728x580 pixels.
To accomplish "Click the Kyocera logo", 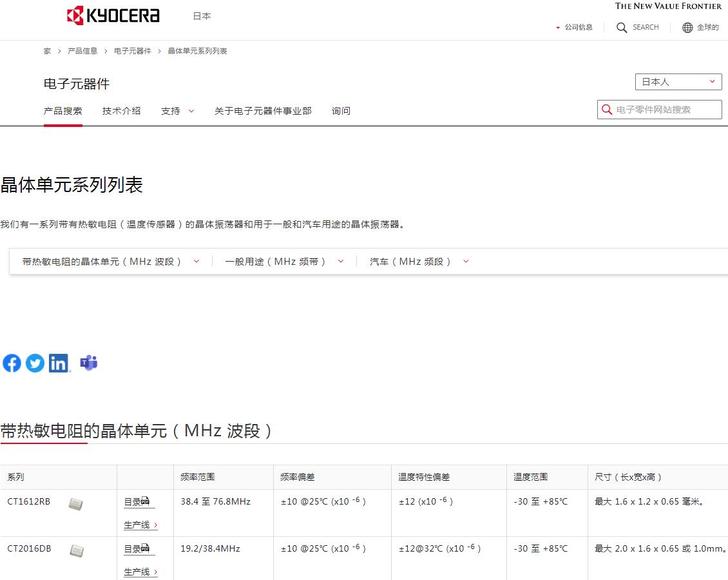I will [113, 15].
